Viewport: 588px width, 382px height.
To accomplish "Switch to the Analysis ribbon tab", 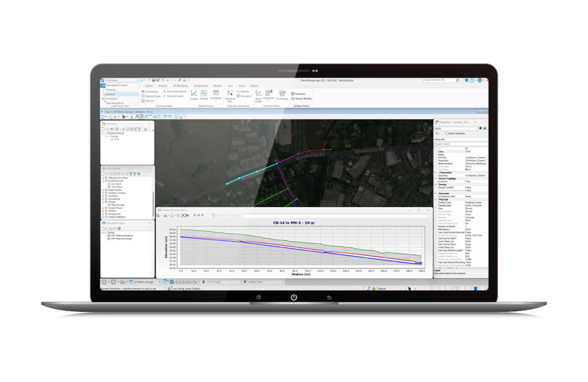I will 163,86.
